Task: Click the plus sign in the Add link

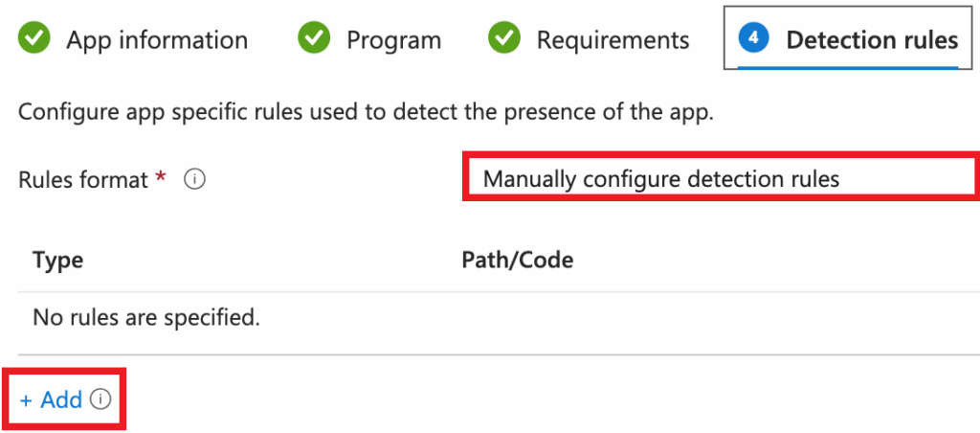Action: click(26, 399)
